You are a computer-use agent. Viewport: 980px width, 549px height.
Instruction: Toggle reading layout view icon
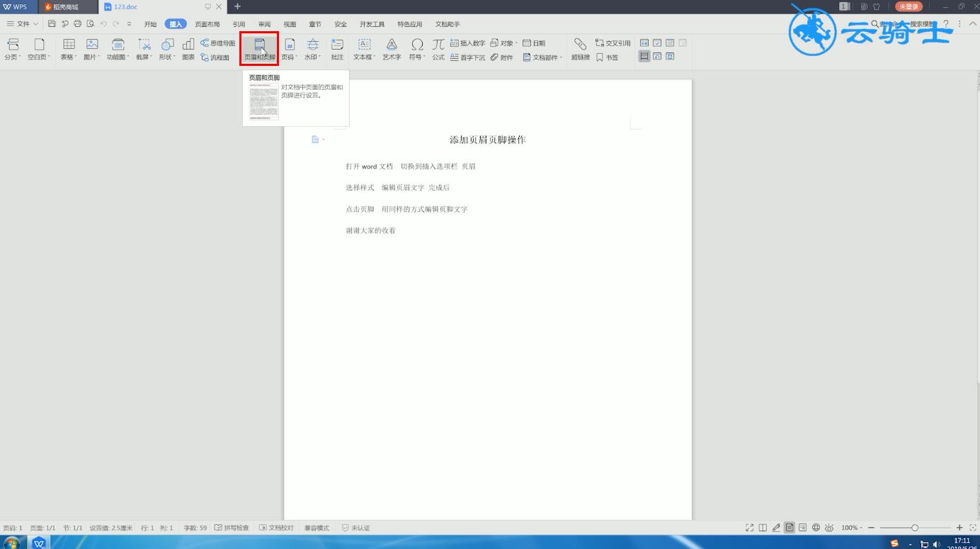(x=763, y=528)
